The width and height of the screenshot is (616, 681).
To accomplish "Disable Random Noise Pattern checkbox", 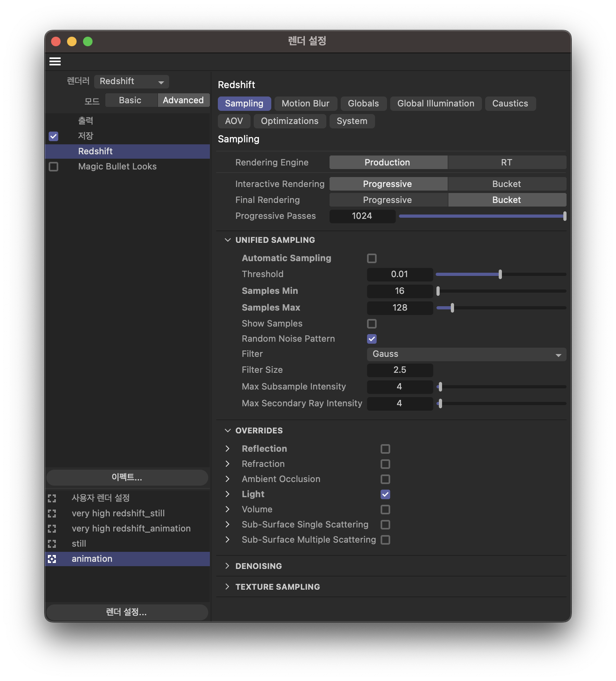I will tap(372, 339).
